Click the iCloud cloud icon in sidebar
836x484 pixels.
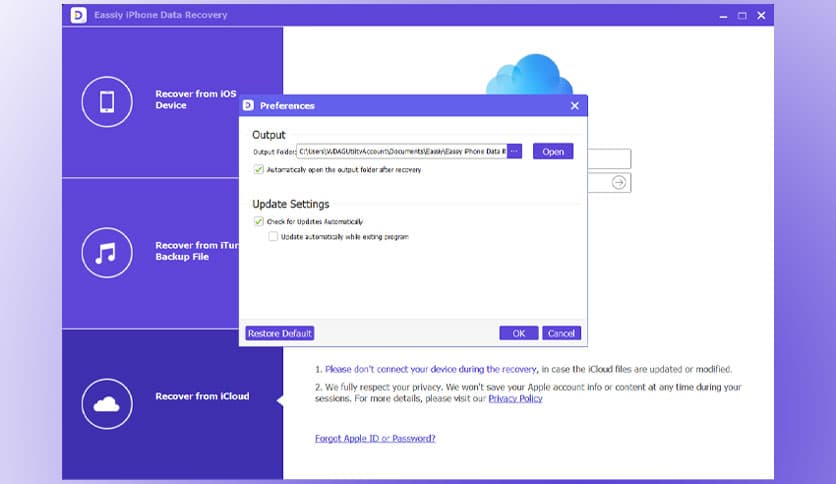[x=107, y=404]
